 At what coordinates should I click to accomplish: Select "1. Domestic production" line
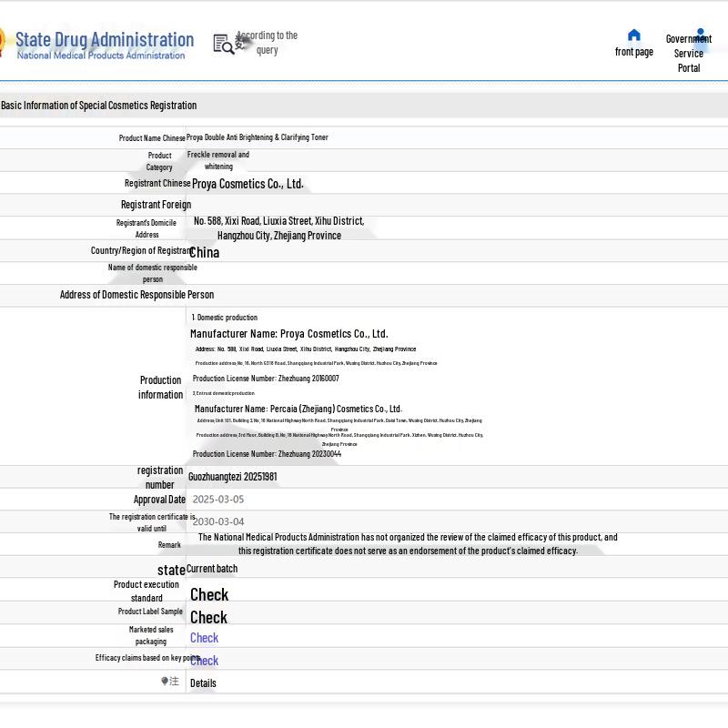[x=225, y=318]
